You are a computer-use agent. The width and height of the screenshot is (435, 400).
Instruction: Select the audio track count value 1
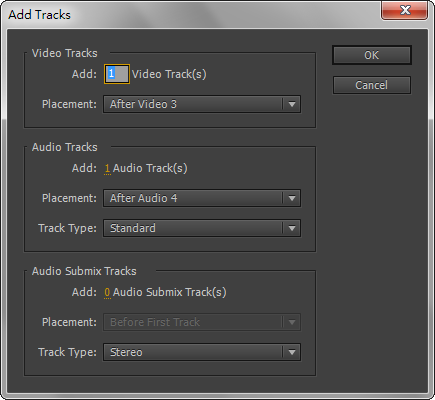coord(107,168)
